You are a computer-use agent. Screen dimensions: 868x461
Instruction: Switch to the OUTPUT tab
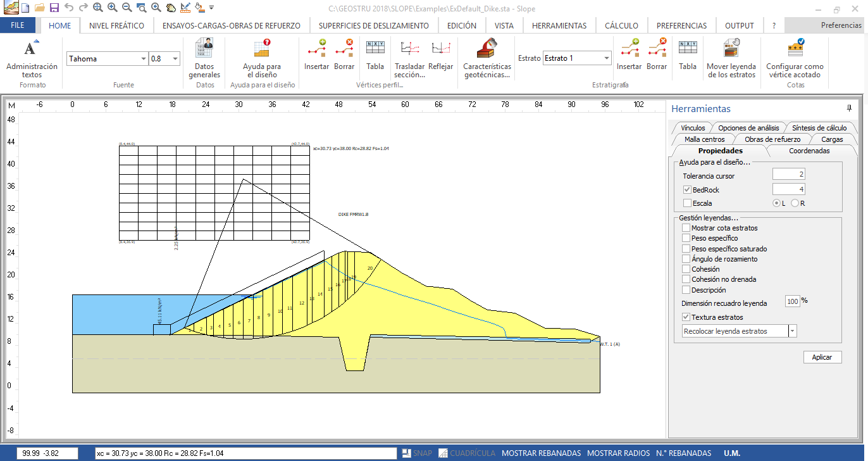tap(740, 26)
